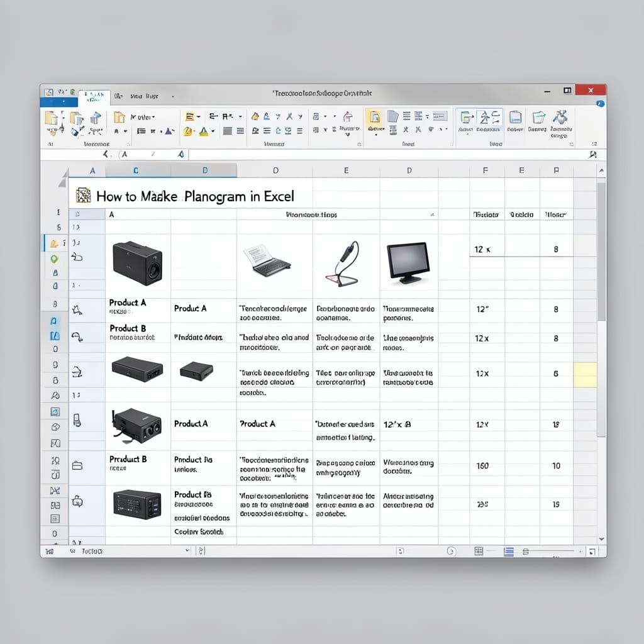Click the Insert cells icon in ribbon

(x=466, y=118)
